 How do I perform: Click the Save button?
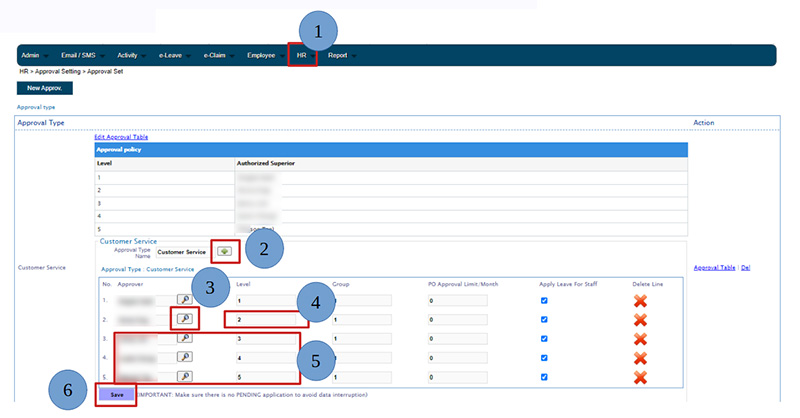(x=117, y=395)
